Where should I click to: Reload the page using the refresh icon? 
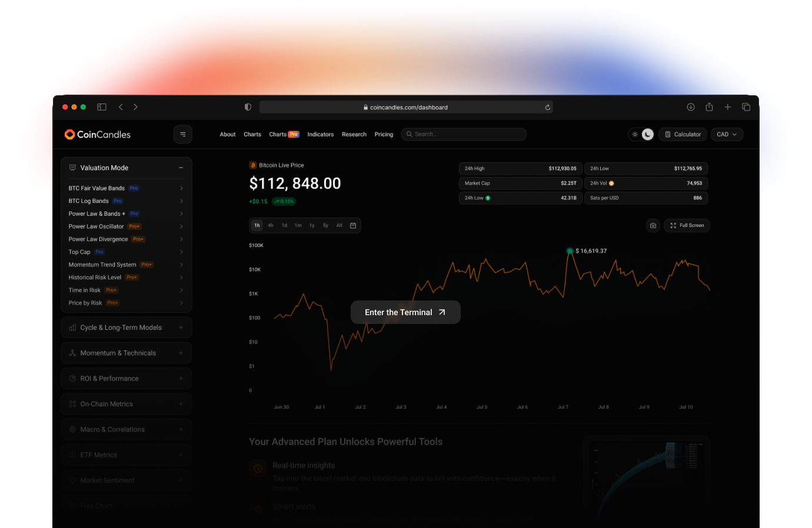(547, 108)
